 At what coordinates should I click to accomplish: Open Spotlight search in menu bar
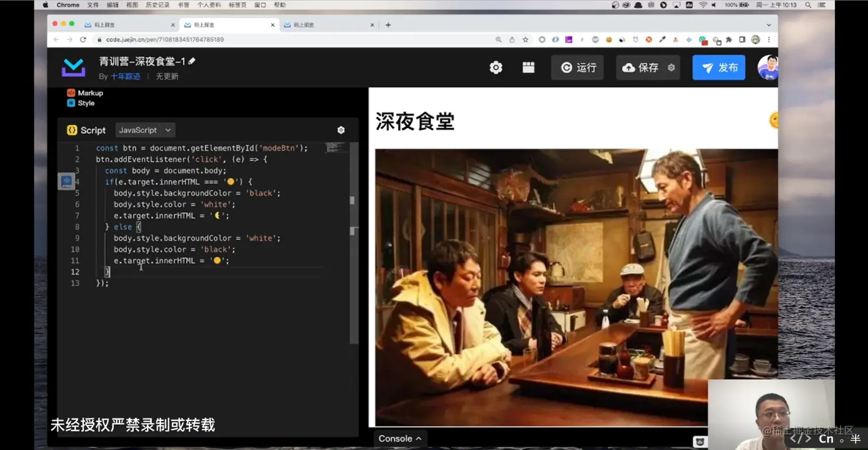(x=808, y=5)
